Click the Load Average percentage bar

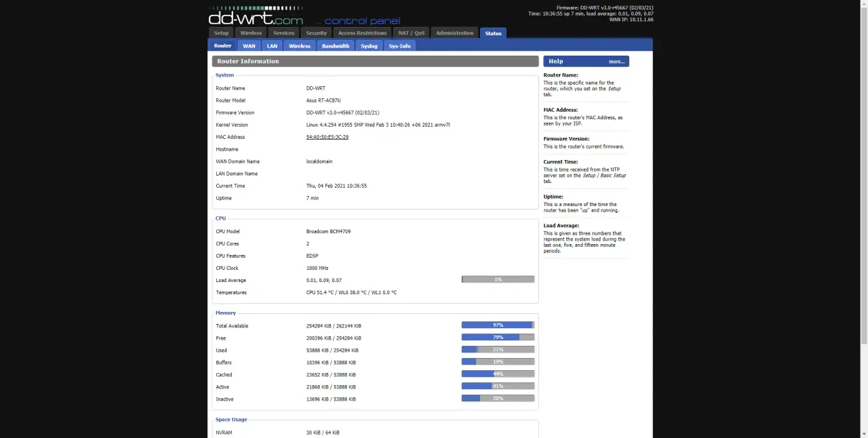click(498, 279)
